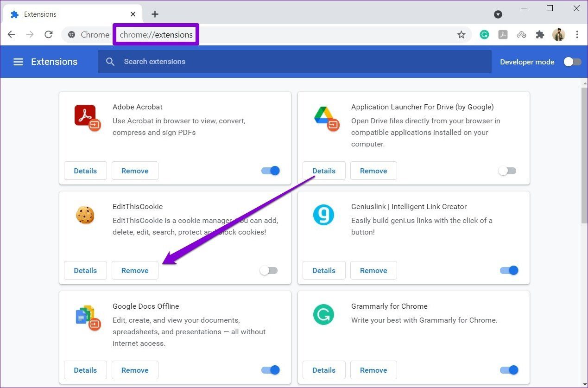Click the Adobe Acrobat extension icon in its card
The height and width of the screenshot is (388, 588).
87,117
